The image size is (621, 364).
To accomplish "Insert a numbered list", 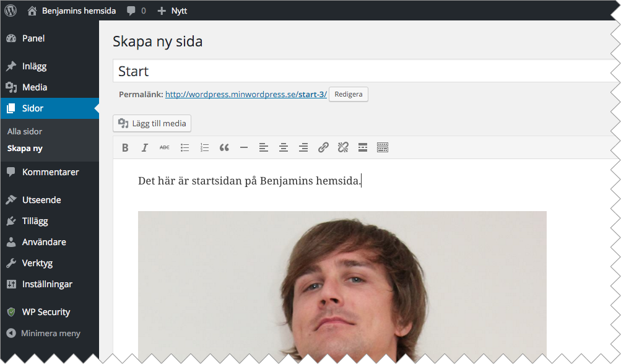I will 204,148.
